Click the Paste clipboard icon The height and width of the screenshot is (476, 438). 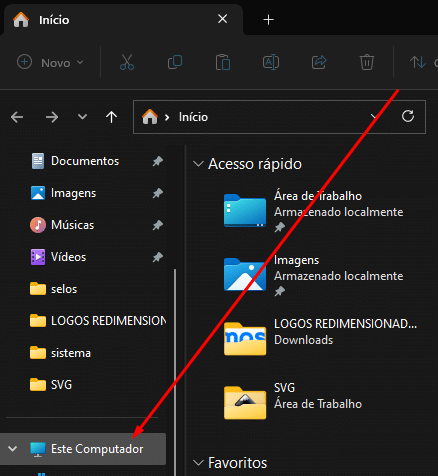click(223, 62)
